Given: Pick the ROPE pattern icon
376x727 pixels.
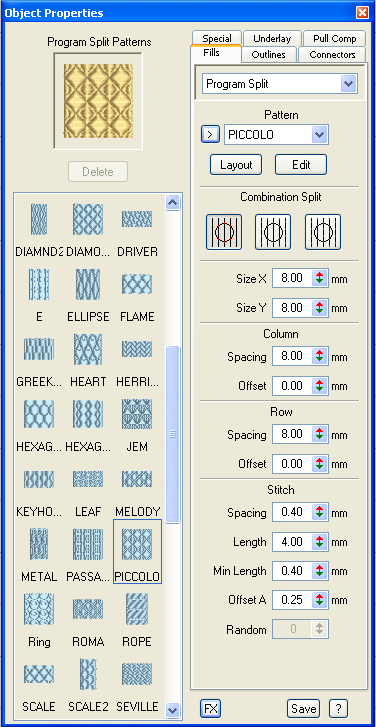Looking at the screenshot, I should pyautogui.click(x=137, y=609).
